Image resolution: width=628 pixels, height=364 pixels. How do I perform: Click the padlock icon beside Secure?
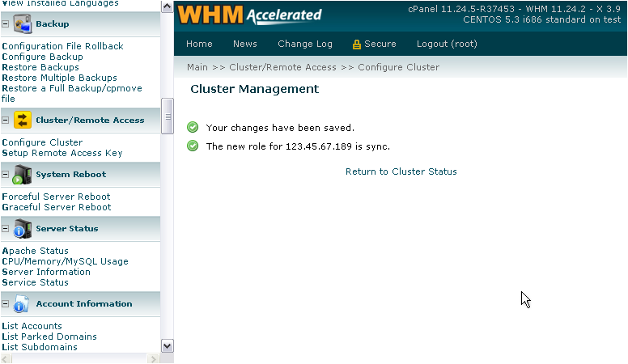click(356, 44)
